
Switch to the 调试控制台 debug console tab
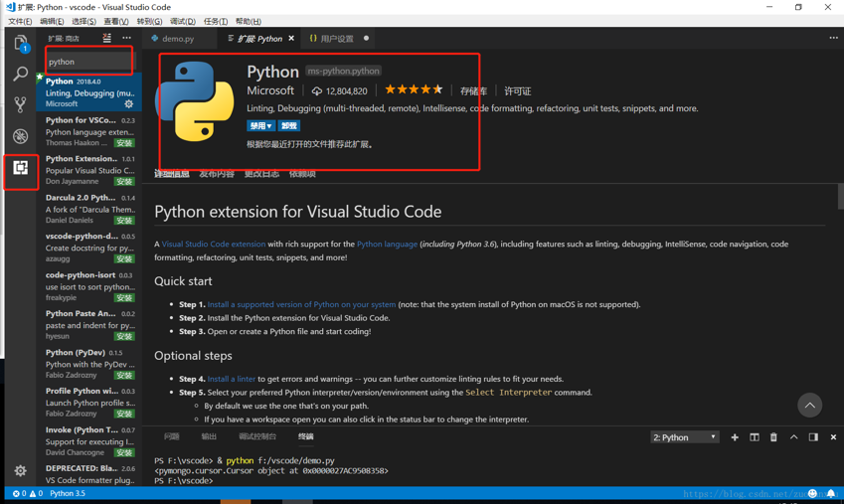257,436
